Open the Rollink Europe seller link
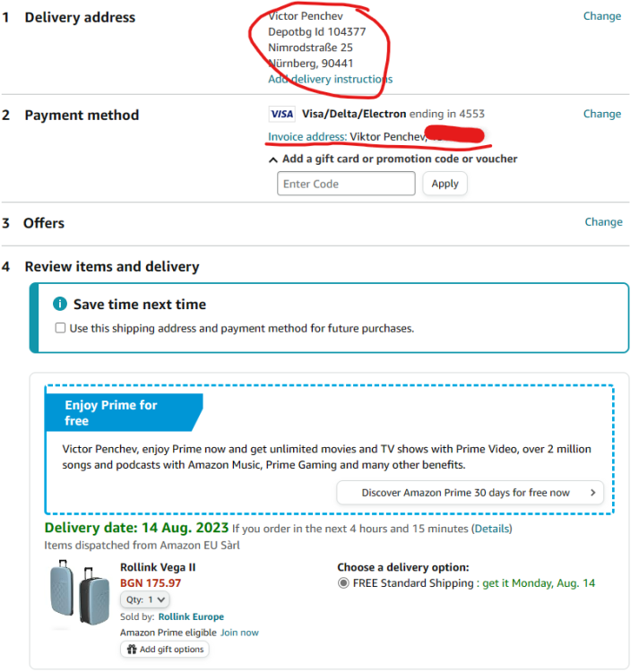639x672 pixels. pos(191,616)
